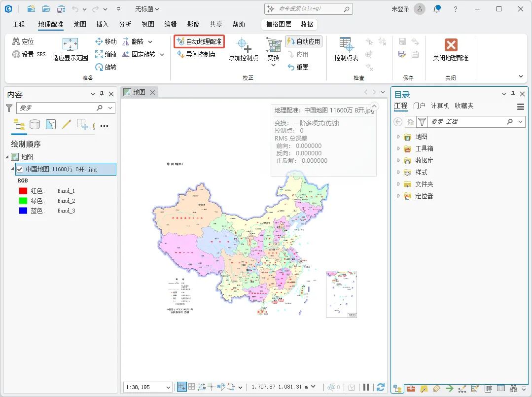Click Import Control Points (导入控制点)
This screenshot has height=397, width=532.
tap(196, 54)
